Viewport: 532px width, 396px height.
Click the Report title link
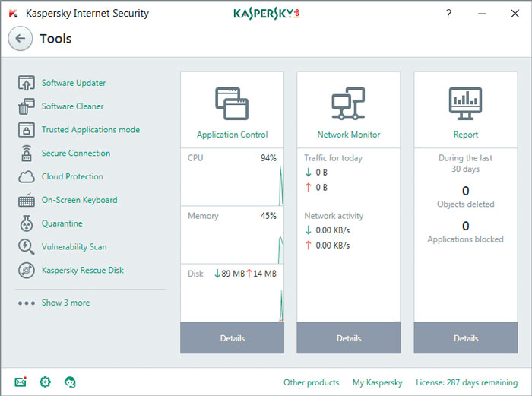tap(465, 135)
